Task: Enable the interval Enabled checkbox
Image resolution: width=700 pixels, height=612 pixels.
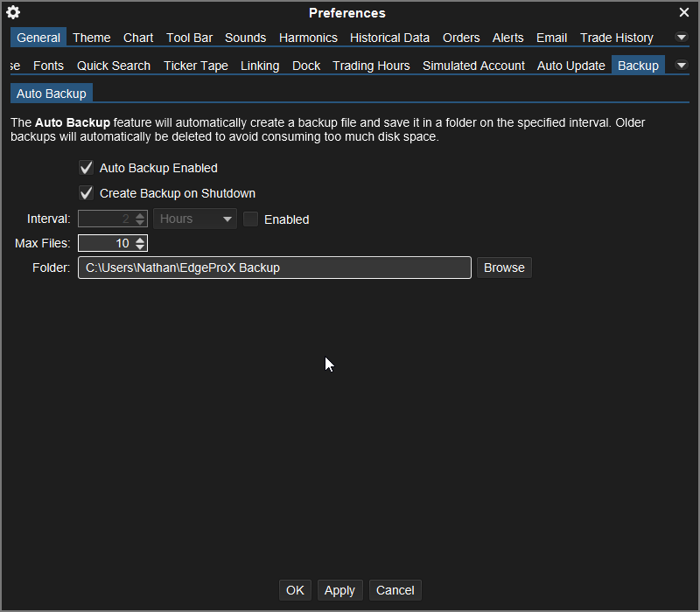Action: click(x=250, y=219)
